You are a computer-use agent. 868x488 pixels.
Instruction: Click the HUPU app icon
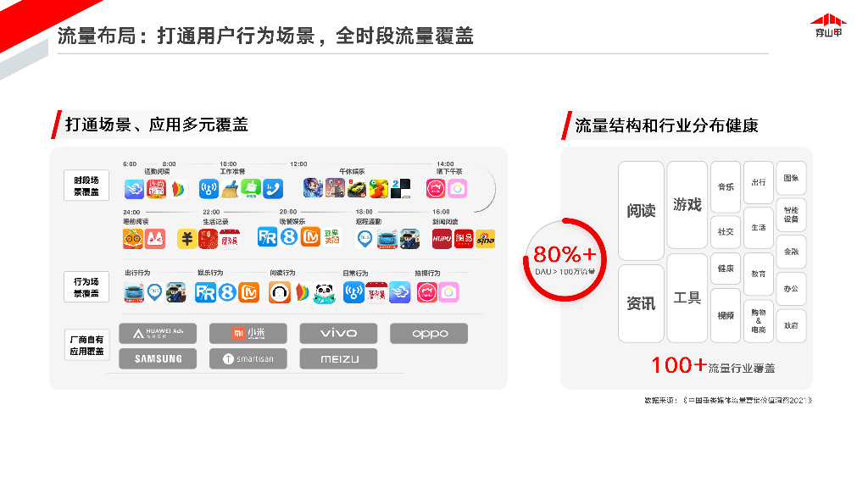[x=442, y=239]
